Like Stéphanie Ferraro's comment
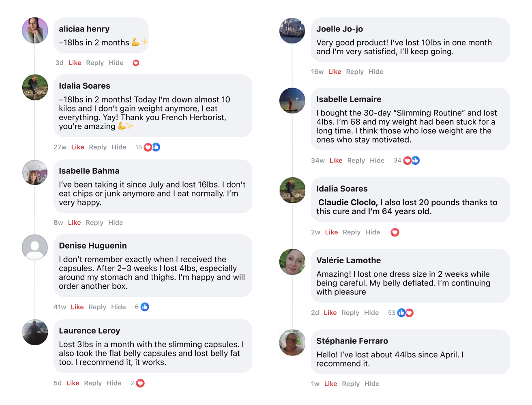The height and width of the screenshot is (405, 532). click(x=330, y=384)
